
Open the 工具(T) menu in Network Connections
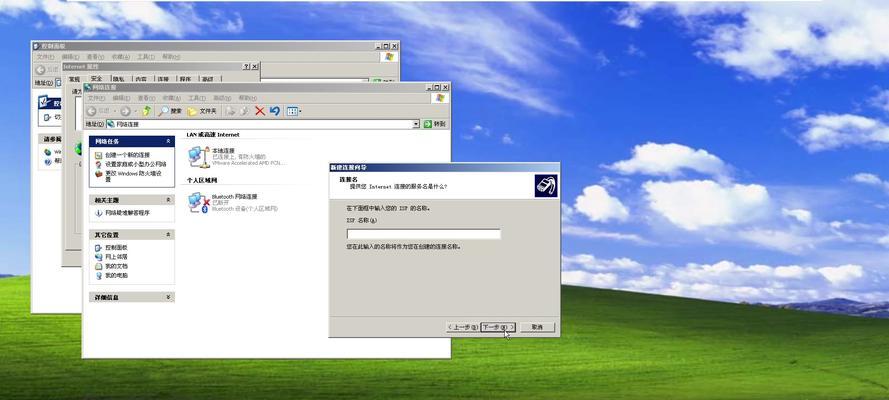coord(196,98)
